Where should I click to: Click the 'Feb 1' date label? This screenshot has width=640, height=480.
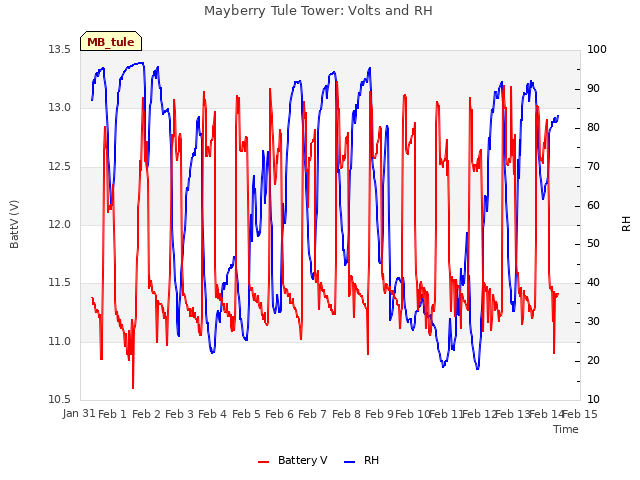point(113,414)
